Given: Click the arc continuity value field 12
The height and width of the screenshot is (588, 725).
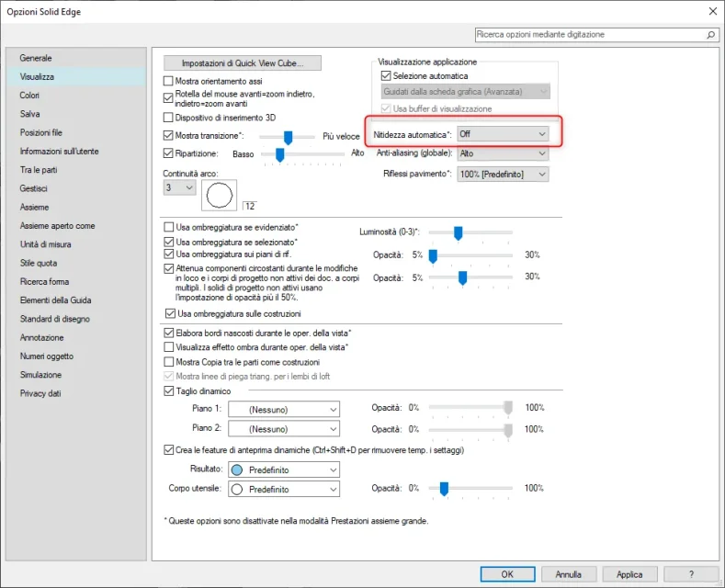Looking at the screenshot, I should pos(250,206).
